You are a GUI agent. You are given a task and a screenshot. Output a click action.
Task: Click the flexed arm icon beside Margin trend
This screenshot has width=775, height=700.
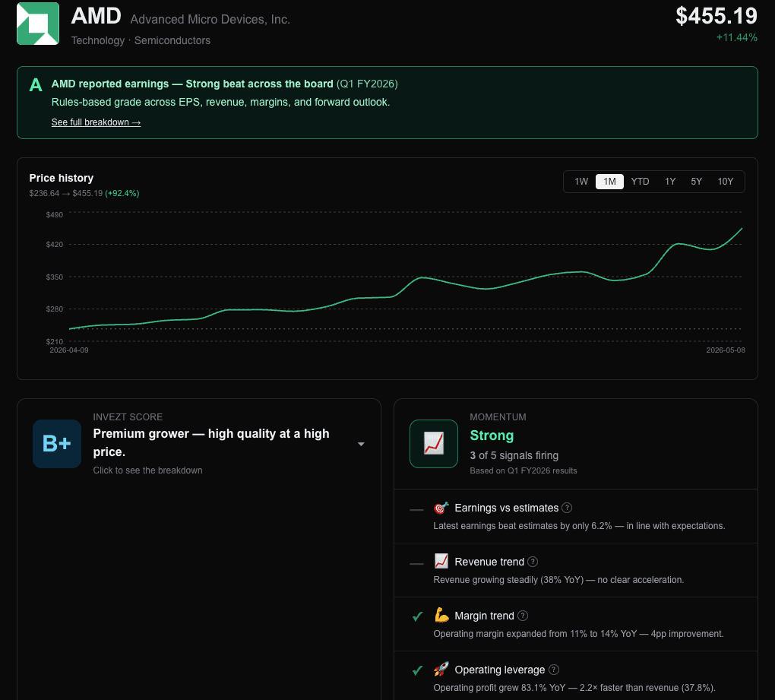[441, 616]
